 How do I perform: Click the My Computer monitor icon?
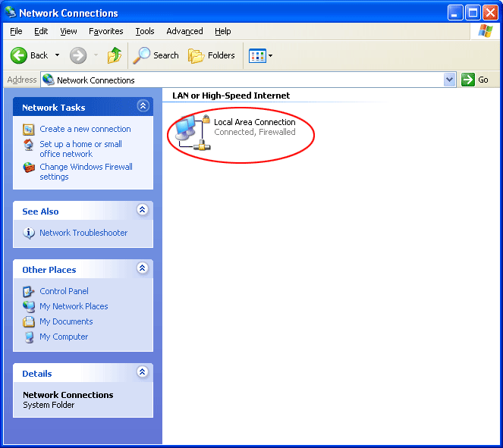(x=29, y=337)
